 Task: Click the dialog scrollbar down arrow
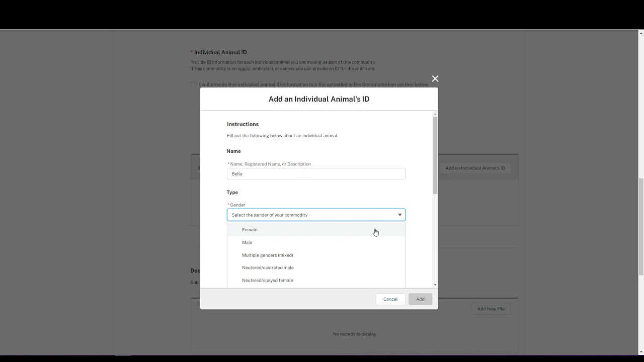435,285
